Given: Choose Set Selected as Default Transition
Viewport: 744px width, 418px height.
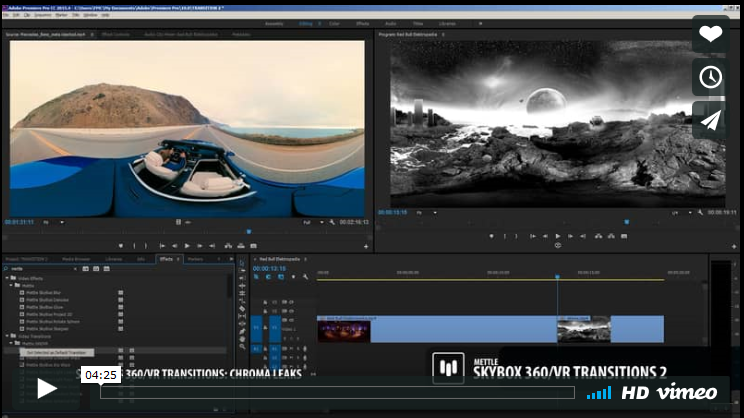Looking at the screenshot, I should (56, 353).
